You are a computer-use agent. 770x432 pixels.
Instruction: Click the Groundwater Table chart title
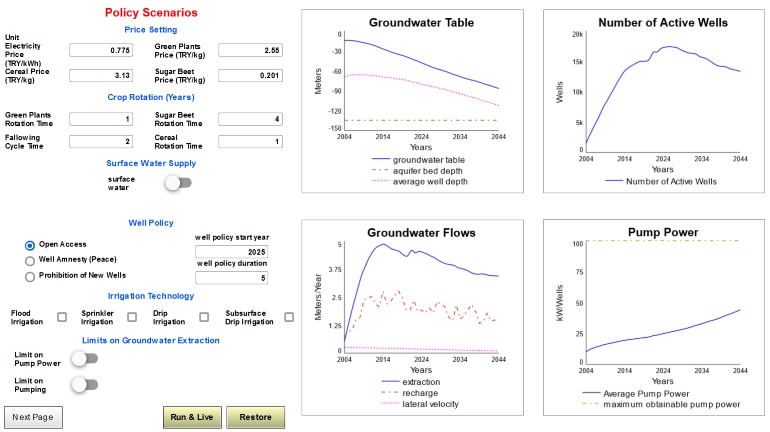coord(421,23)
